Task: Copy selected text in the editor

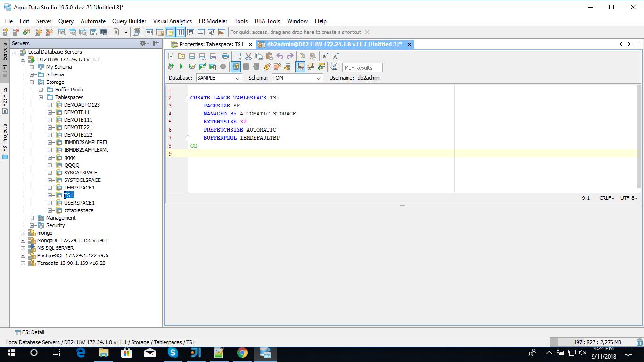Action: tap(259, 56)
